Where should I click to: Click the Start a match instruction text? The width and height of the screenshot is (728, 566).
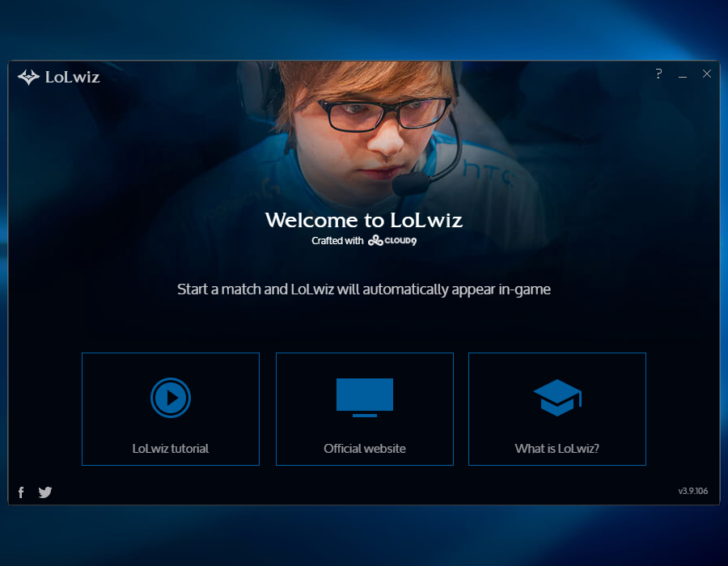coord(363,289)
